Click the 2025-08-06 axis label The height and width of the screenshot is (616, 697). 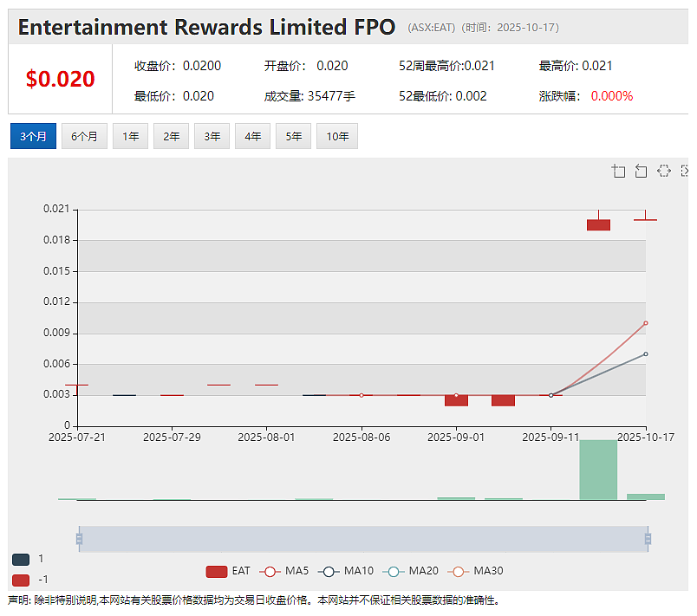362,438
